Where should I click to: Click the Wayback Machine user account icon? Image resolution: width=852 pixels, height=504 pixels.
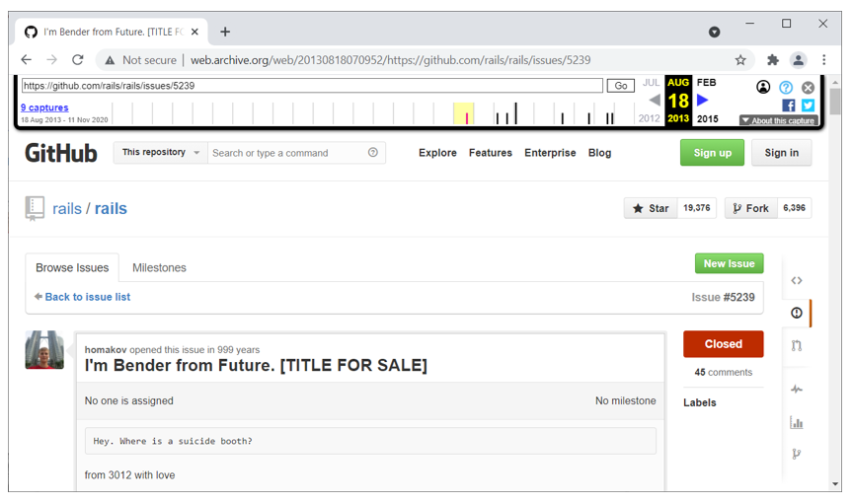point(763,87)
